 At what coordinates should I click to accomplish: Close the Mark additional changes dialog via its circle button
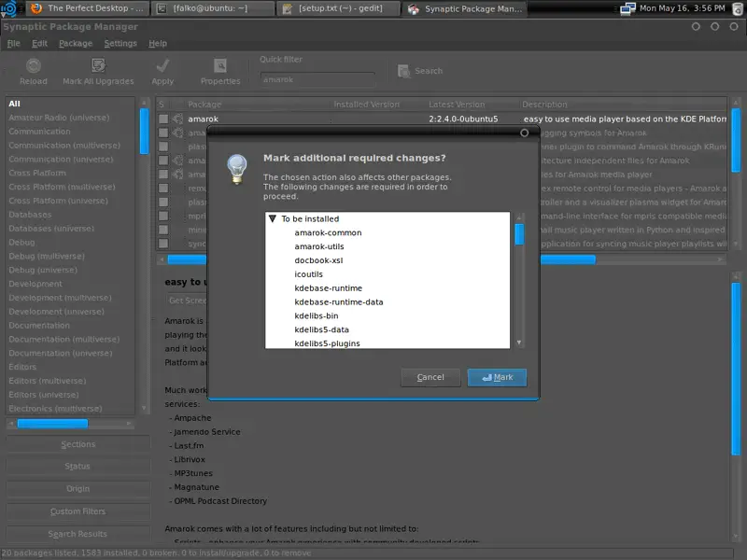(524, 133)
